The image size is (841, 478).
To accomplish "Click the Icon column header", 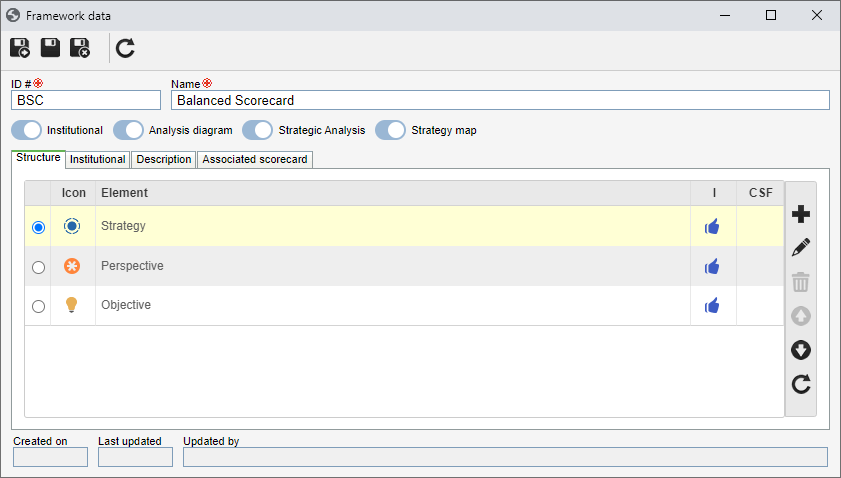I will (73, 193).
